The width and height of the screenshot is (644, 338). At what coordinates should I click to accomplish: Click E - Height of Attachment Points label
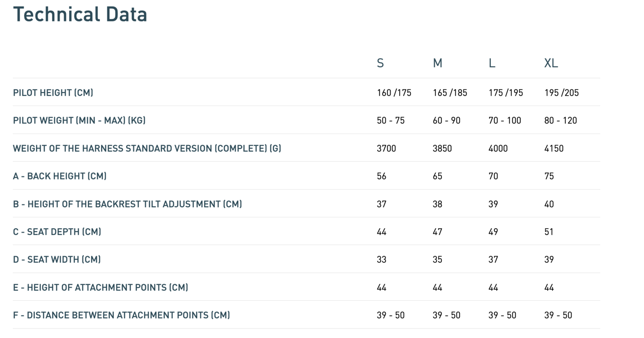[x=100, y=287]
